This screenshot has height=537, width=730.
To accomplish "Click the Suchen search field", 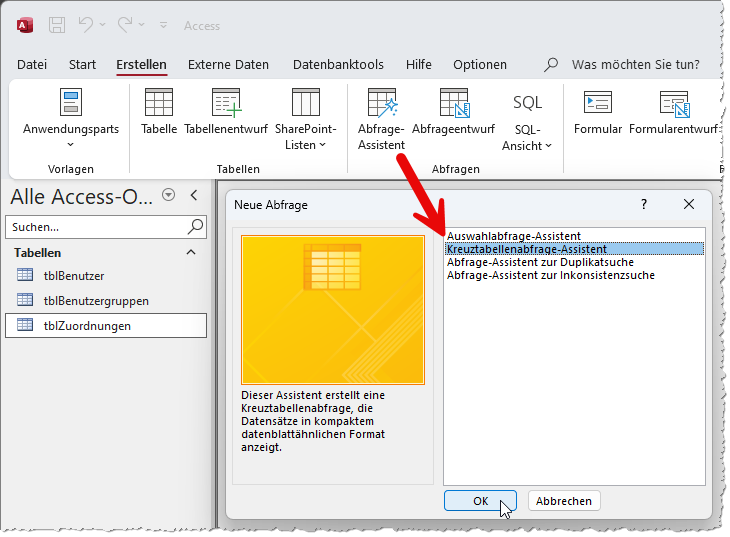I will (95, 227).
